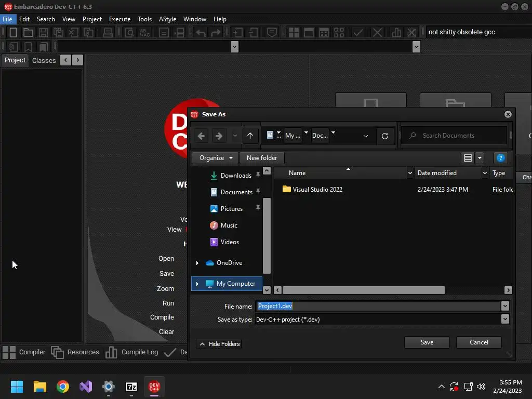Click the X Stop execution toolbar icon
This screenshot has width=532, height=399.
pos(377,33)
